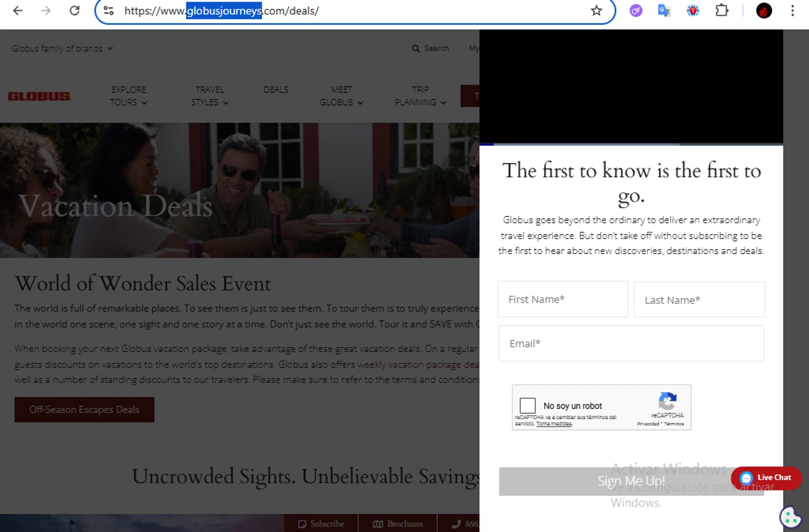Click in the First Name field

tap(562, 299)
